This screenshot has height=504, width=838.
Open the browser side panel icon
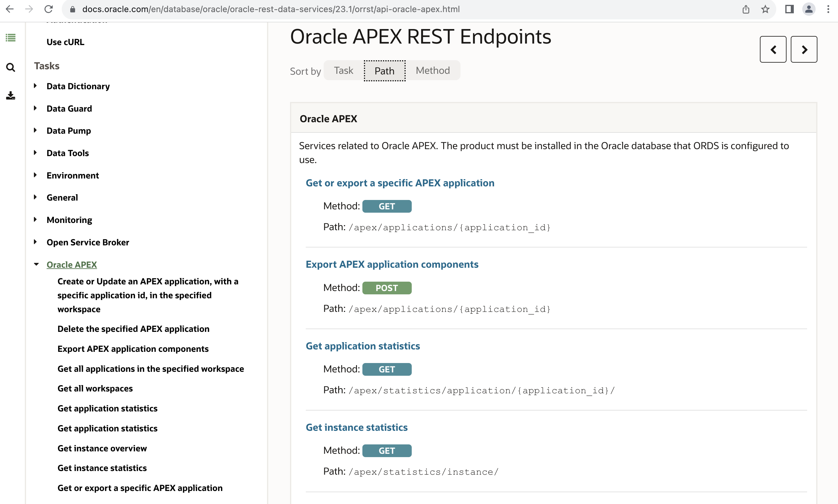[x=789, y=9]
